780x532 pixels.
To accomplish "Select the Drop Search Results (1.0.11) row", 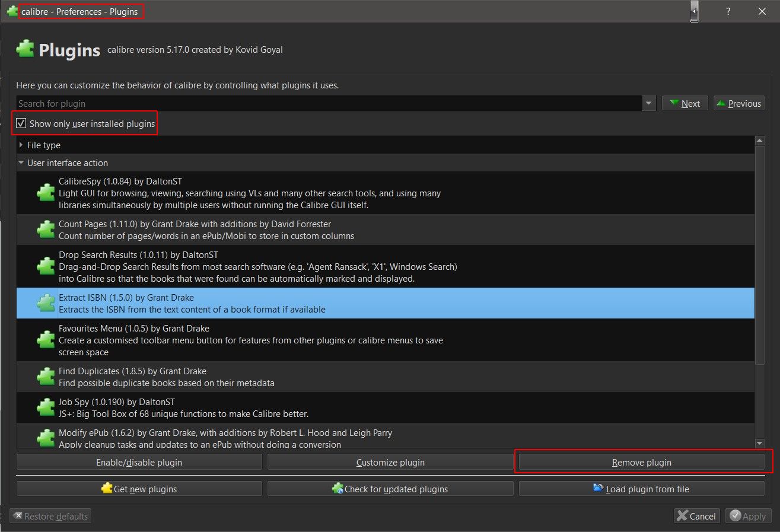I will [386, 266].
